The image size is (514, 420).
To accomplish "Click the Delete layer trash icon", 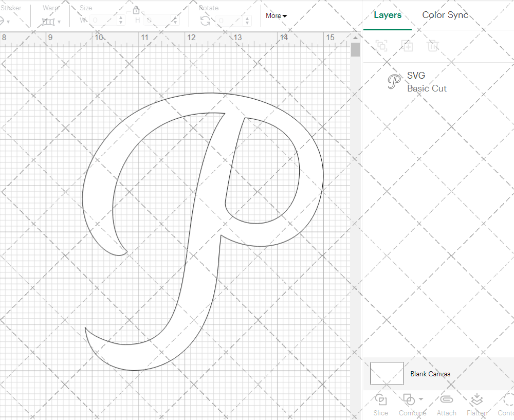I will pyautogui.click(x=433, y=46).
